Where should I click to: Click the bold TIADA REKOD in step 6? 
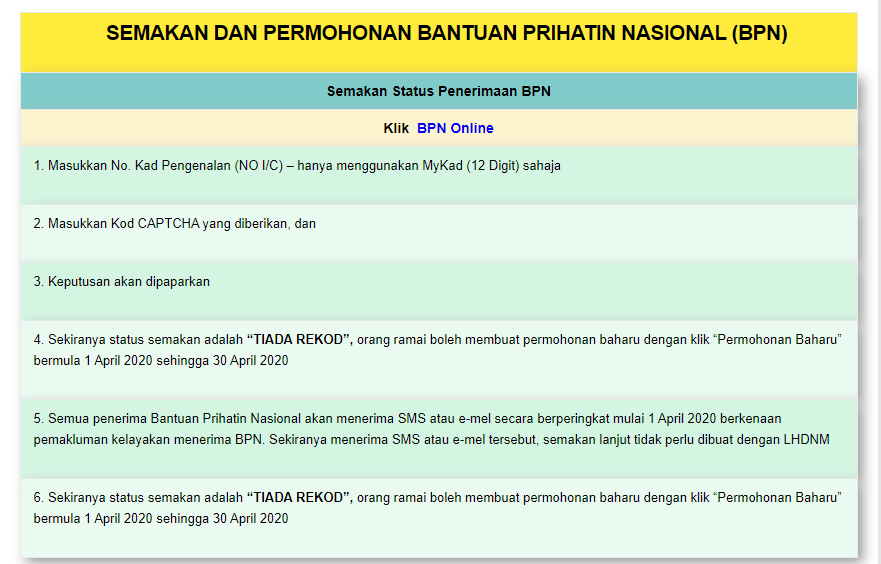pyautogui.click(x=299, y=497)
